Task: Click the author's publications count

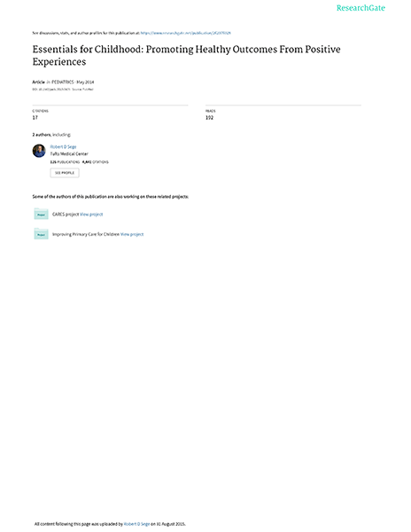Action: [65, 162]
